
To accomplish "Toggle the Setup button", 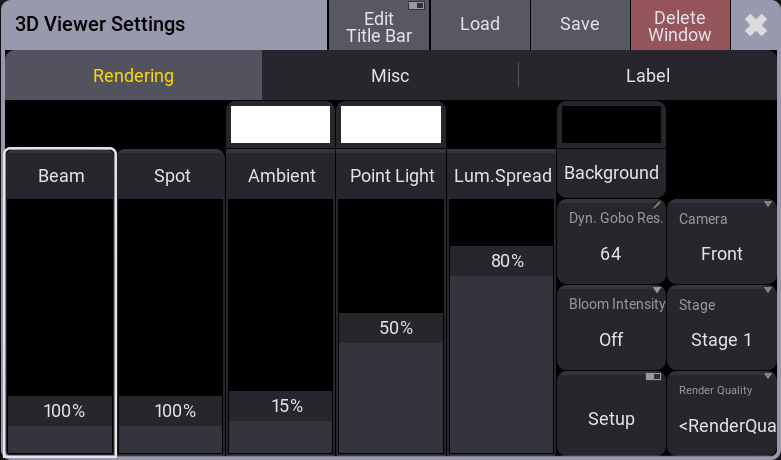I will (611, 412).
